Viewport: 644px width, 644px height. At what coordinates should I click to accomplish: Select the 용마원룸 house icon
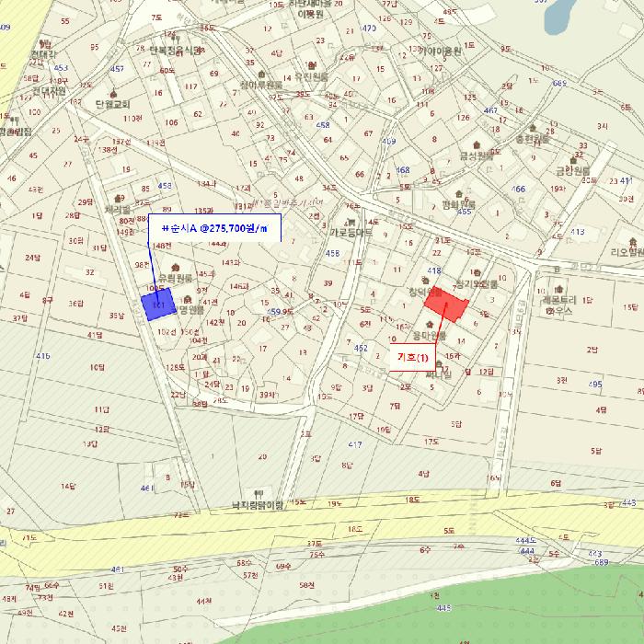click(x=430, y=325)
